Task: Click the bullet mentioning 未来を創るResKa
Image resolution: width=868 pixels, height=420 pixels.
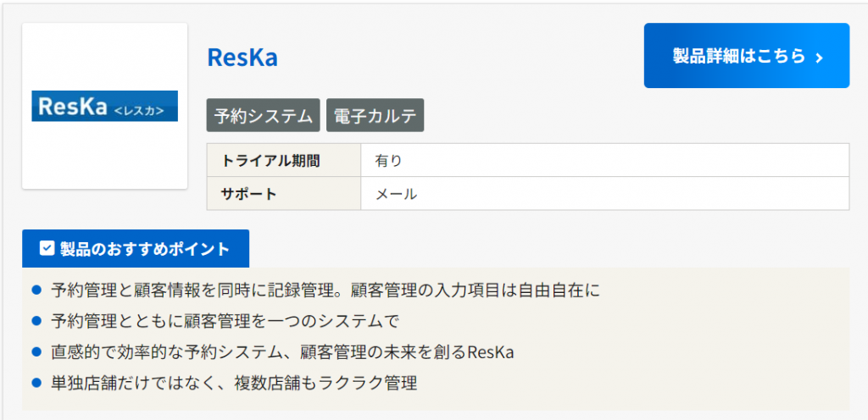Action: (x=283, y=351)
